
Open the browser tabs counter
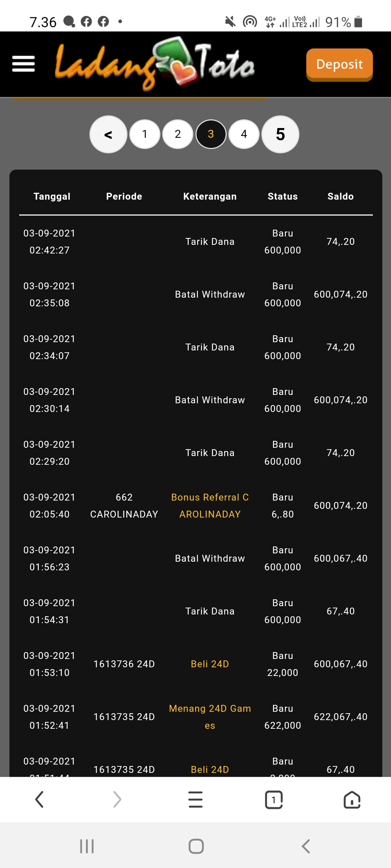click(274, 799)
